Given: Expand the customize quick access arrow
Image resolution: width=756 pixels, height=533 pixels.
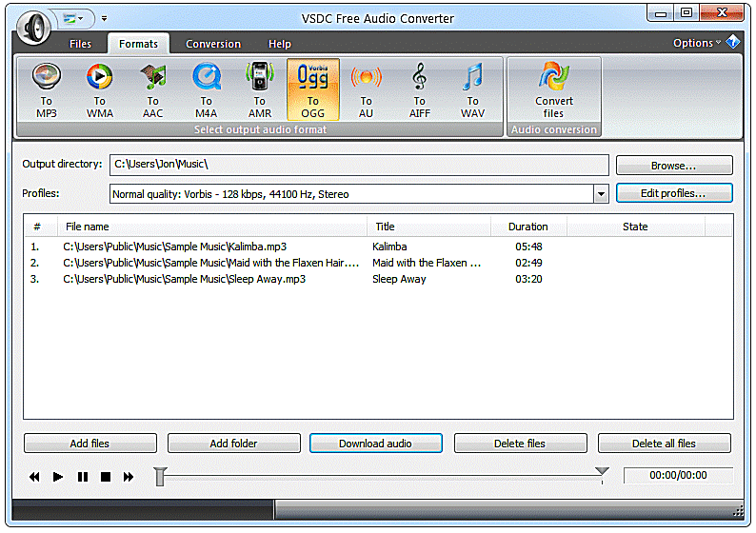Looking at the screenshot, I should click(104, 19).
